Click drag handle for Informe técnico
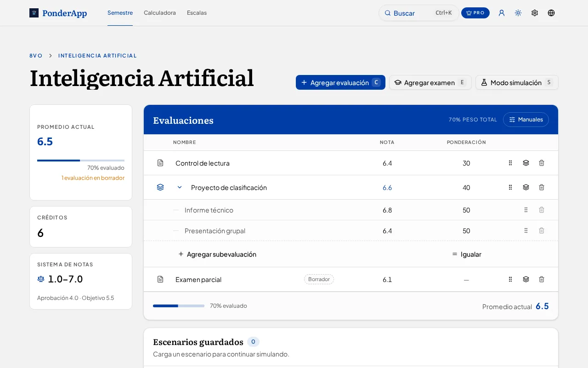 coord(526,210)
